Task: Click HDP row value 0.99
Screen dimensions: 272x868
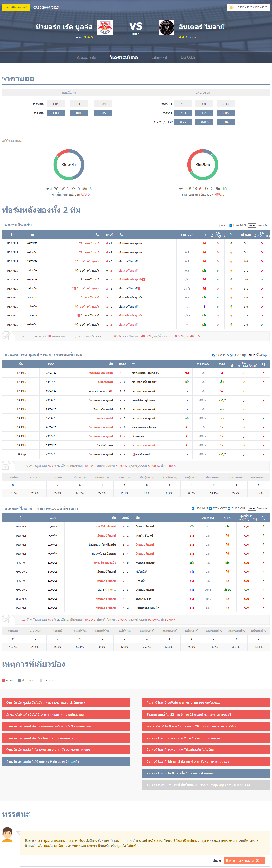Action: [183, 122]
